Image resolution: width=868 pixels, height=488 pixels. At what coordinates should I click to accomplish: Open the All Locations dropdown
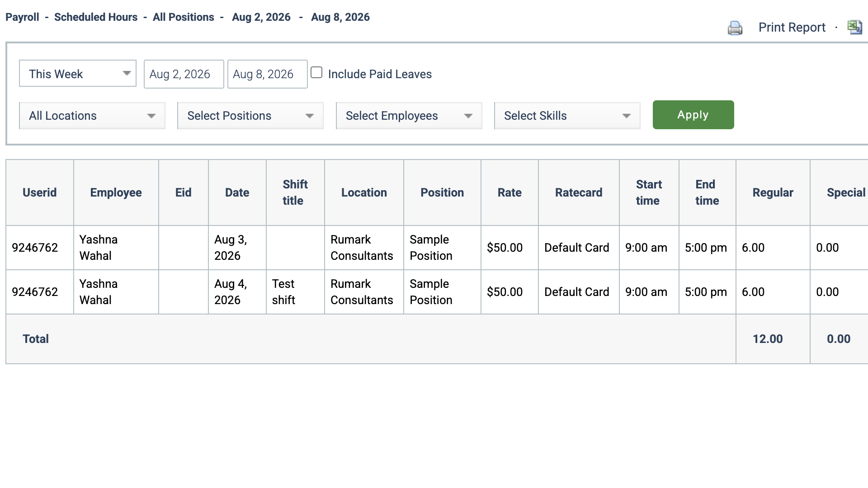92,116
